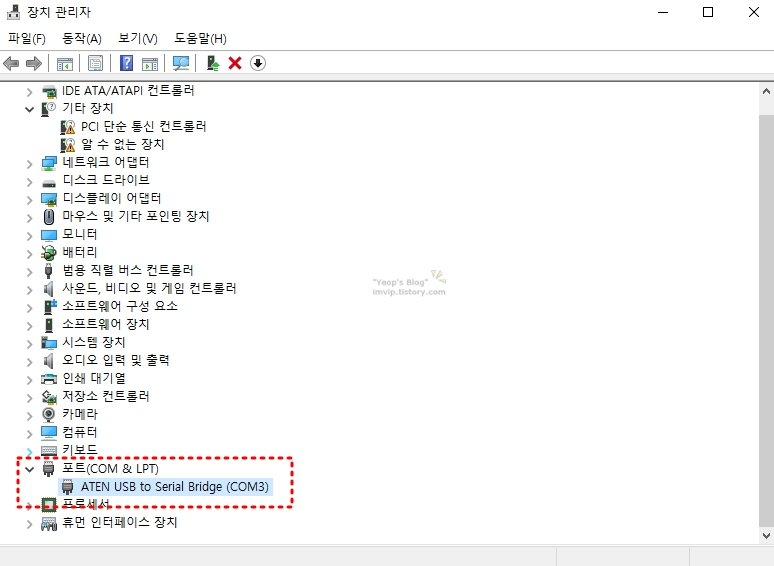Select the 디스플레이 어댑터 label
The width and height of the screenshot is (774, 566).
(x=112, y=198)
